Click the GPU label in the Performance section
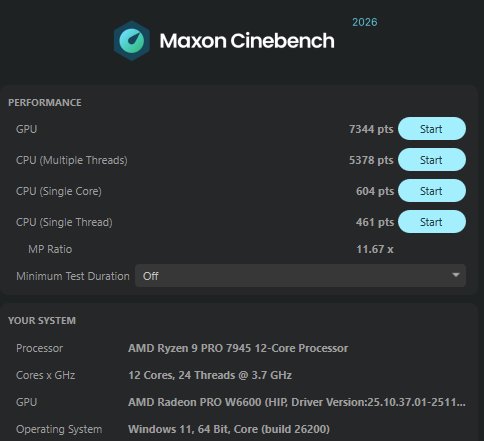This screenshot has height=441, width=484. tap(26, 129)
